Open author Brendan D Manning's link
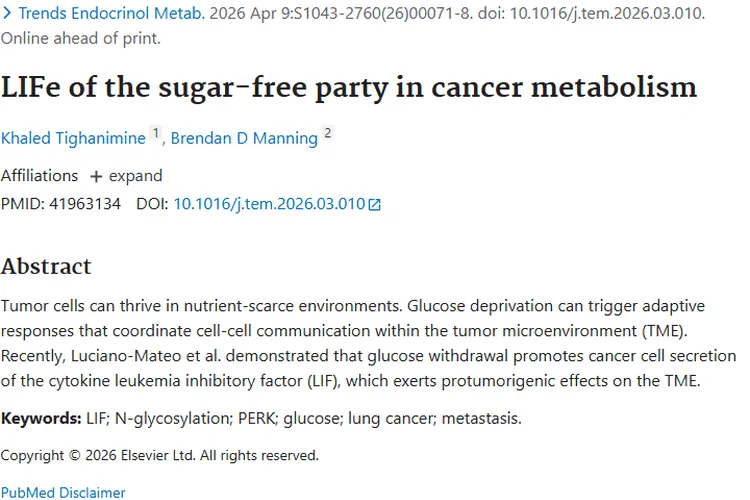 pyautogui.click(x=244, y=138)
